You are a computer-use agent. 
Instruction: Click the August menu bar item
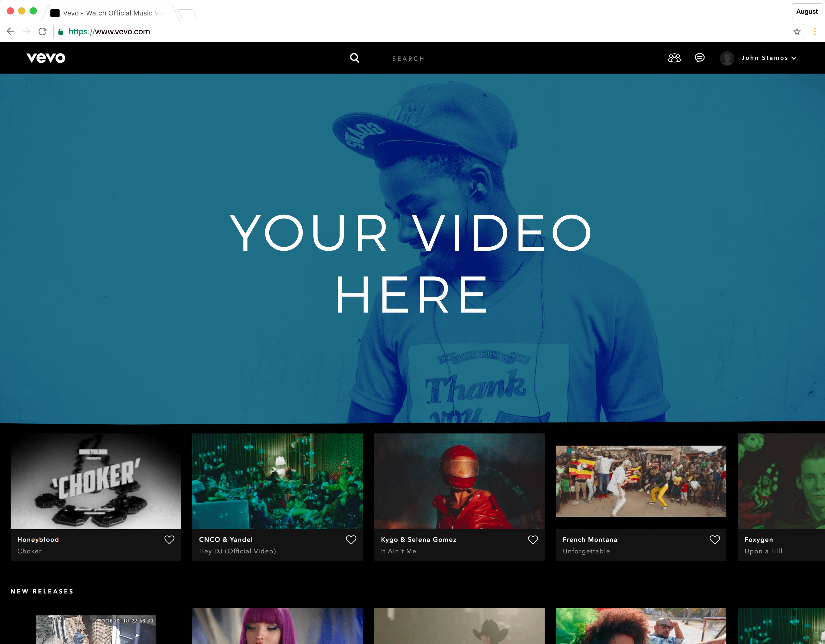pyautogui.click(x=806, y=11)
